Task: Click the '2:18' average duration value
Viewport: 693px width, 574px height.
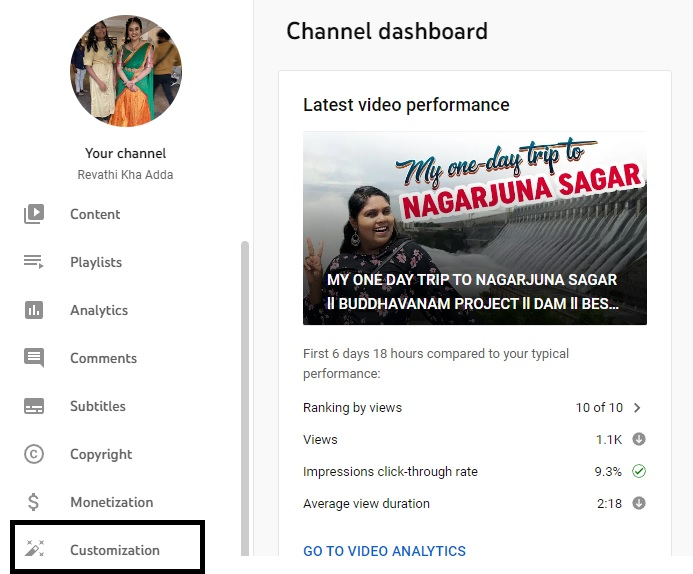Action: pos(609,503)
